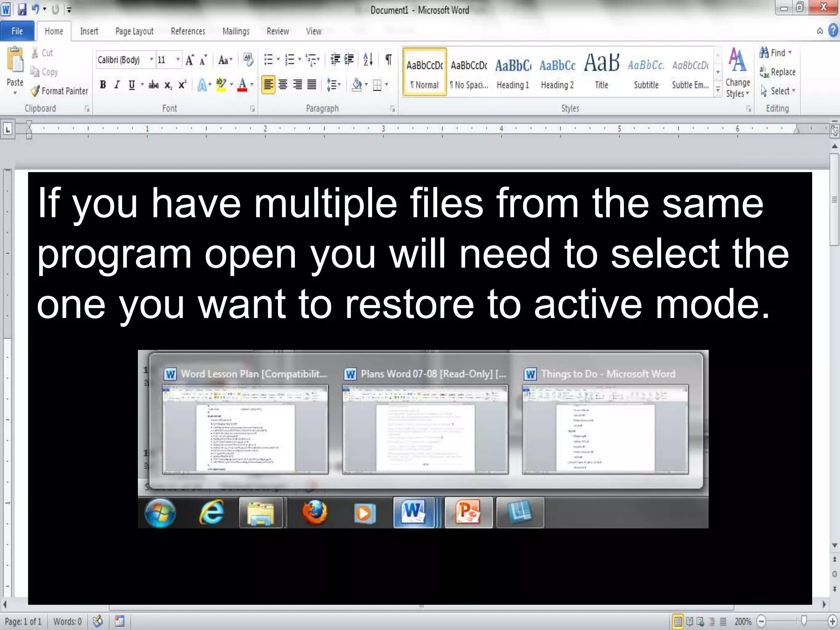Switch to Draft view in status bar

click(x=723, y=621)
